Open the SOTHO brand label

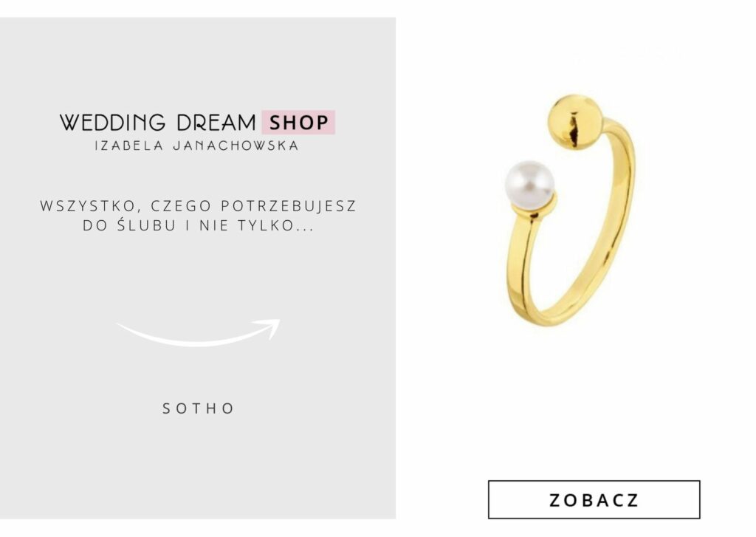(198, 408)
